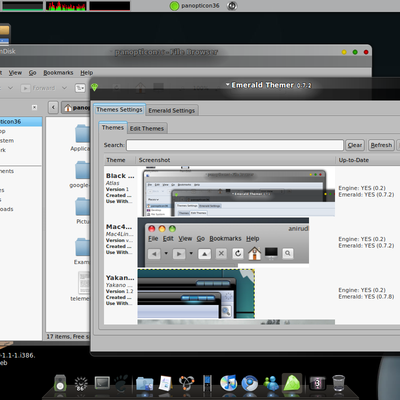400x400 pixels.
Task: Launch the document editor dock icon
Action: coord(165,383)
